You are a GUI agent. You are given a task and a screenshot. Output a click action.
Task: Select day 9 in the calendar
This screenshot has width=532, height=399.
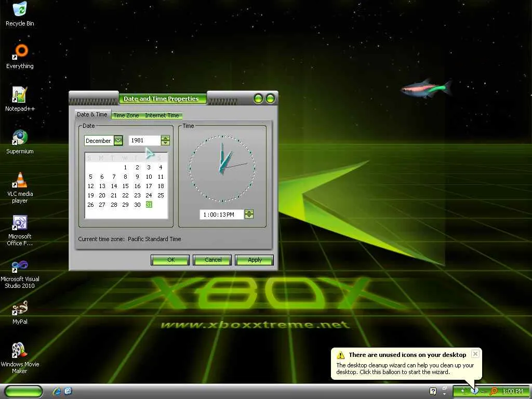tap(137, 177)
